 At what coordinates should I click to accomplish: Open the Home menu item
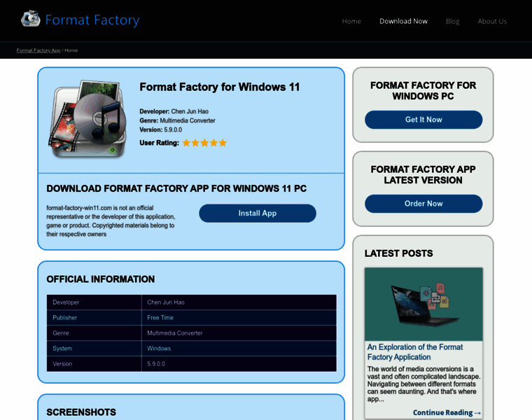click(x=351, y=21)
